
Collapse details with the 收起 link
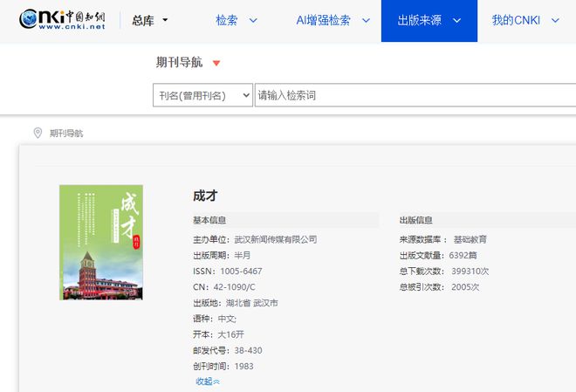pos(208,382)
